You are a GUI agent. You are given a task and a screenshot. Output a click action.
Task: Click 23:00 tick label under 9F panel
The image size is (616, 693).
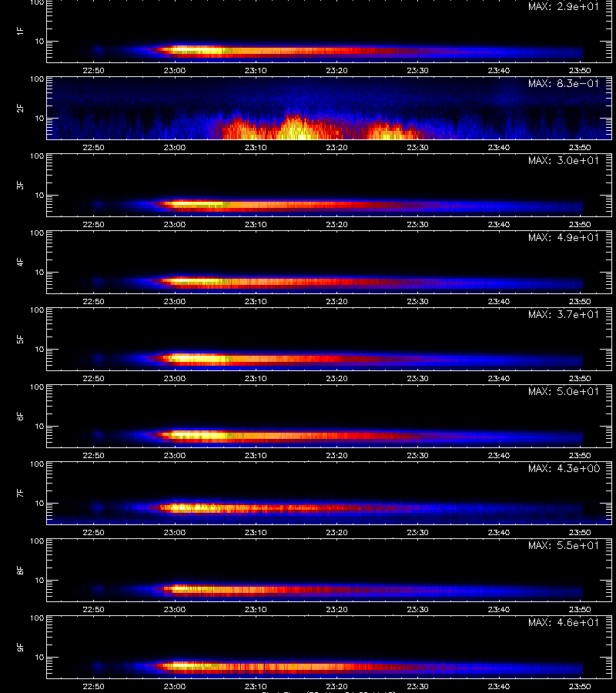click(175, 686)
